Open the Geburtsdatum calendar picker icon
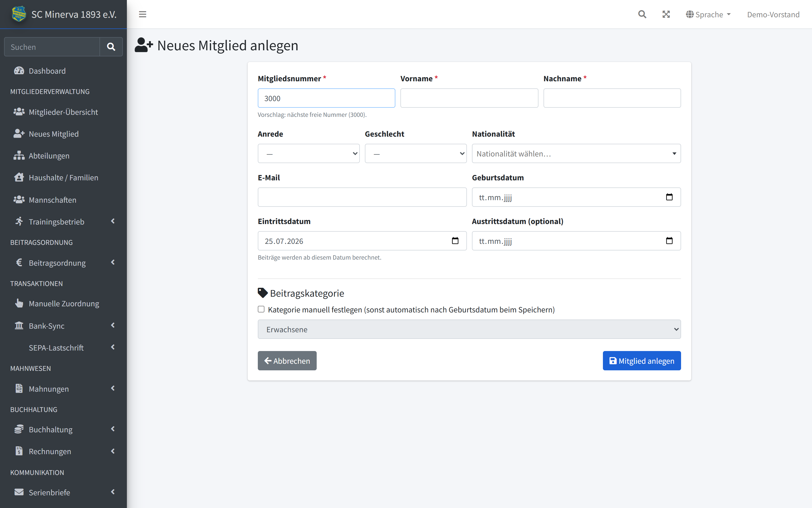The width and height of the screenshot is (812, 508). click(669, 197)
